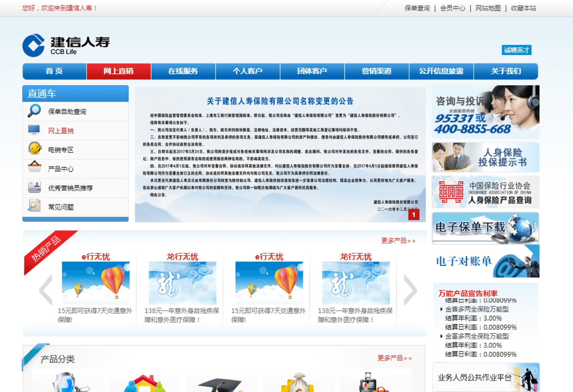Click the 会员中心 top link
Image resolution: width=573 pixels, height=392 pixels.
coord(453,8)
